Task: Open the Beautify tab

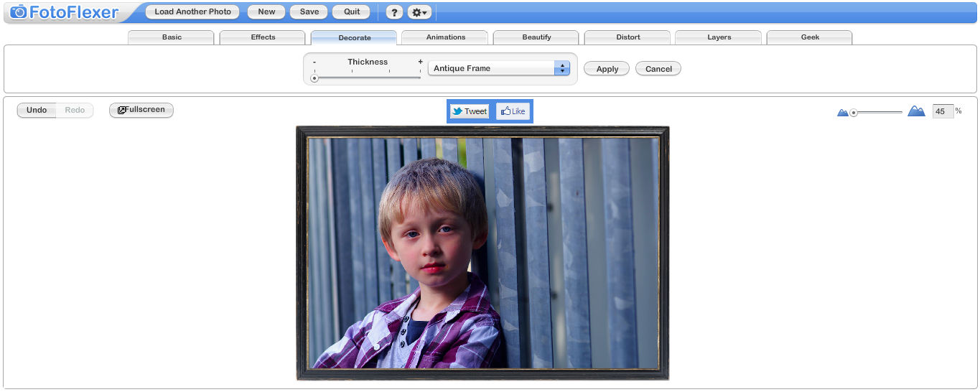Action: click(x=536, y=37)
